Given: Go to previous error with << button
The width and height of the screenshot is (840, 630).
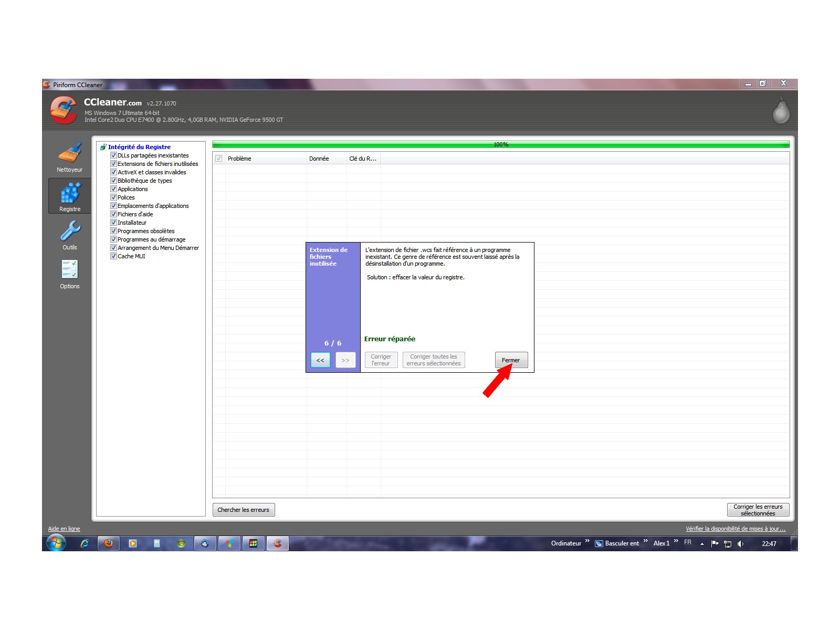Looking at the screenshot, I should [x=320, y=360].
